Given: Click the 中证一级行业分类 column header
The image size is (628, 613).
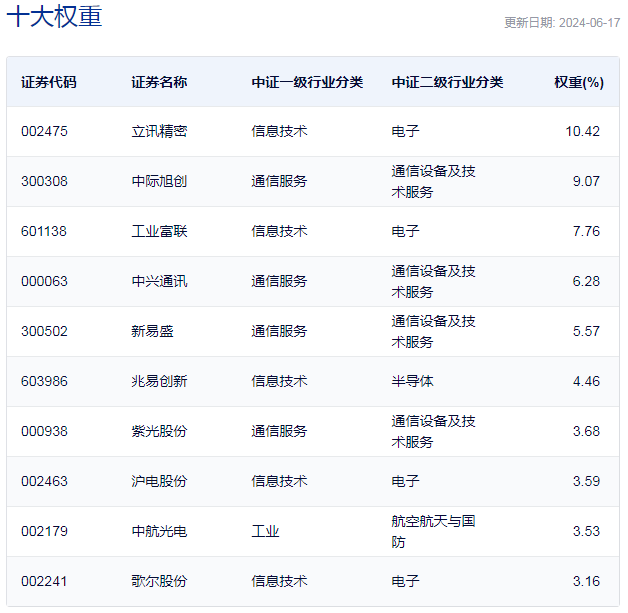Looking at the screenshot, I should pos(308,82).
